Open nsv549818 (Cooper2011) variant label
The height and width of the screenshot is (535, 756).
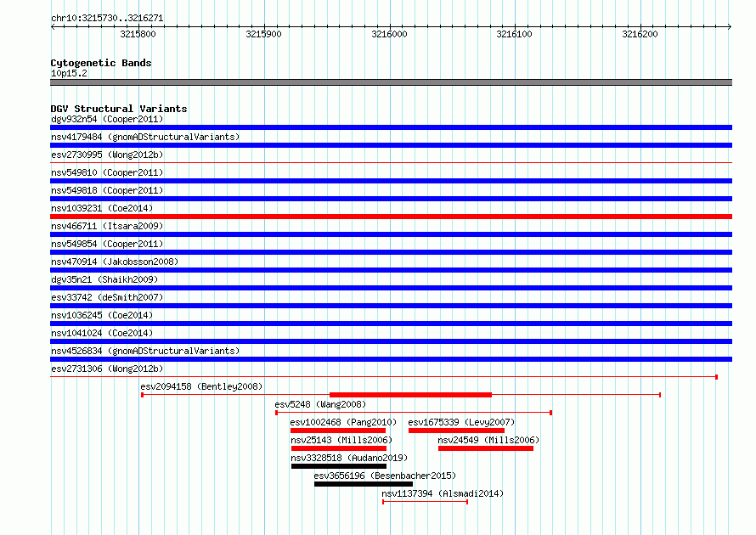click(107, 190)
